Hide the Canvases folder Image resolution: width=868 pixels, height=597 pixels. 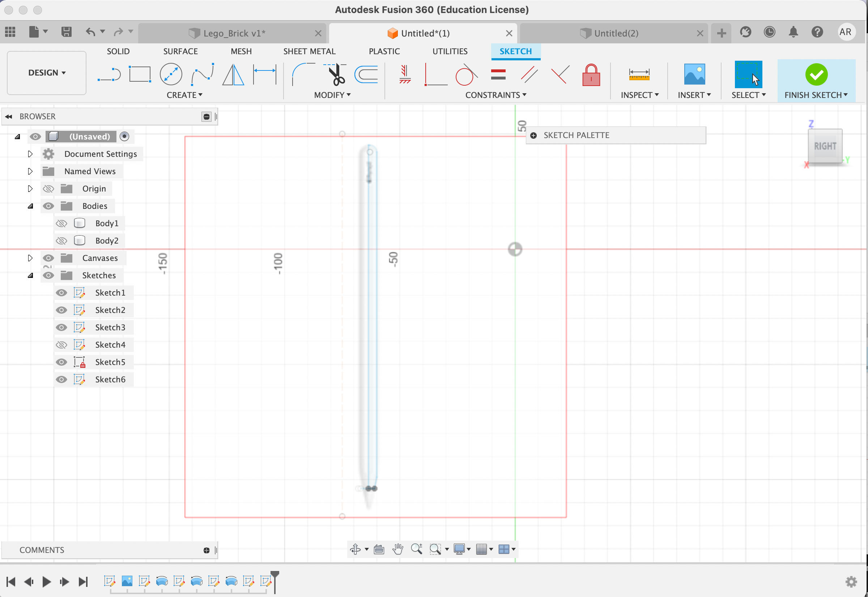click(48, 258)
